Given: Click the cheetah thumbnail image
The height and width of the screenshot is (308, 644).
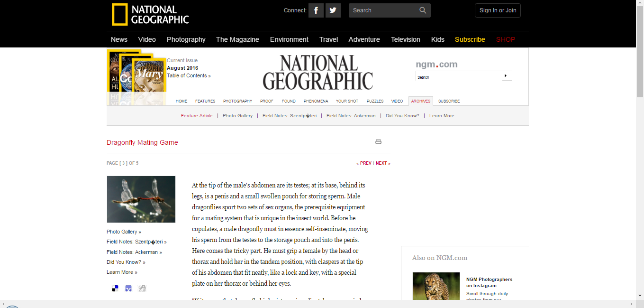Looking at the screenshot, I should click(x=436, y=286).
